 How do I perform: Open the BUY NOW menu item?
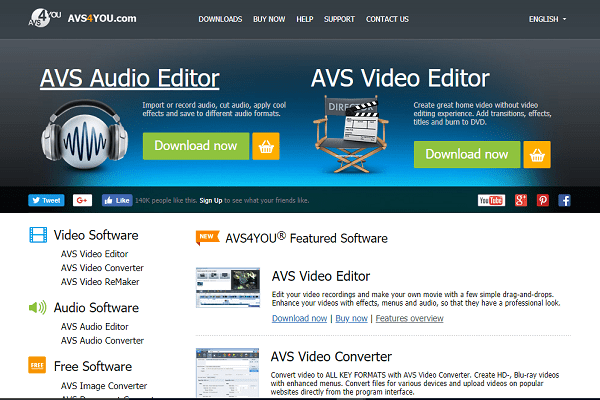click(x=269, y=19)
